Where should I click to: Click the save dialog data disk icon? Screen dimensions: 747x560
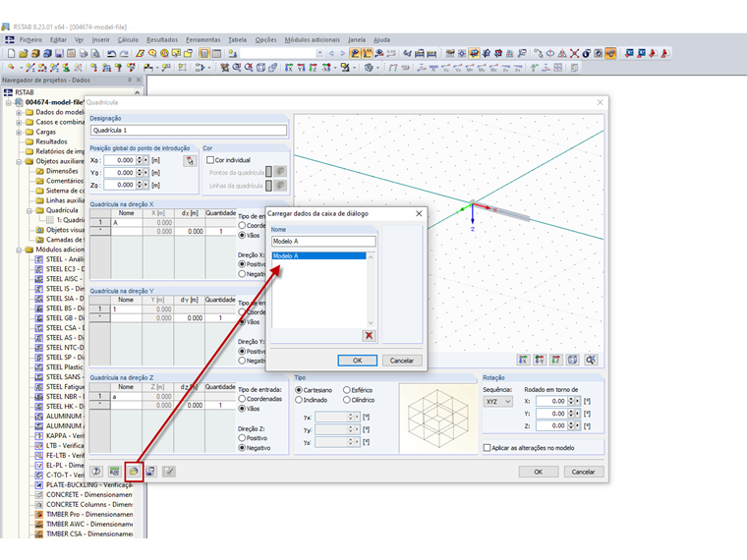[150, 472]
